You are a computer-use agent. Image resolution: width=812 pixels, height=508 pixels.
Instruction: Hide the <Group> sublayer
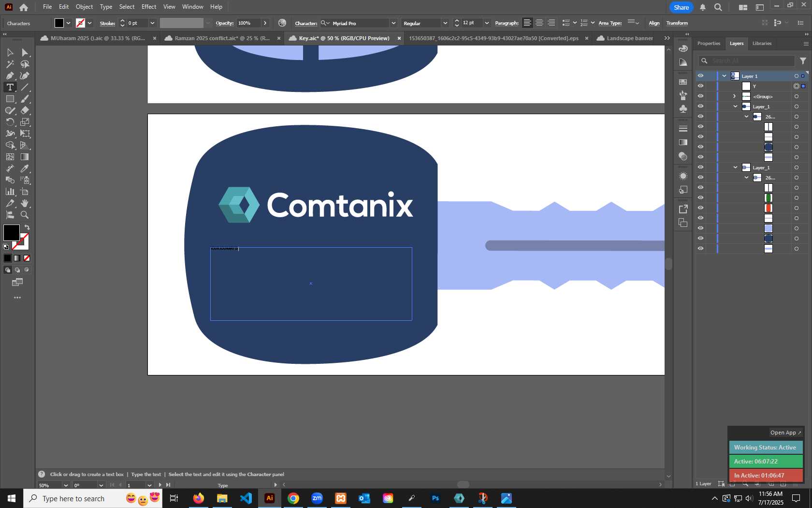700,96
